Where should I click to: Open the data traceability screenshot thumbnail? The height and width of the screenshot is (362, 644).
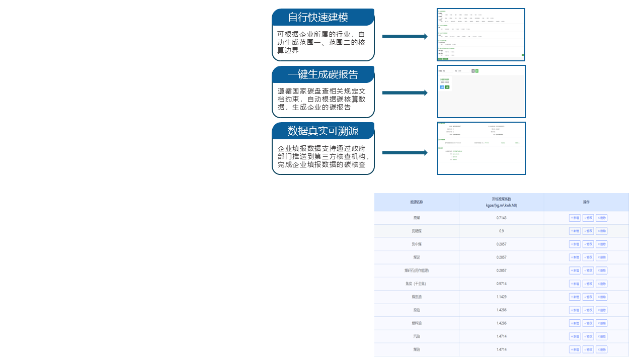481,148
